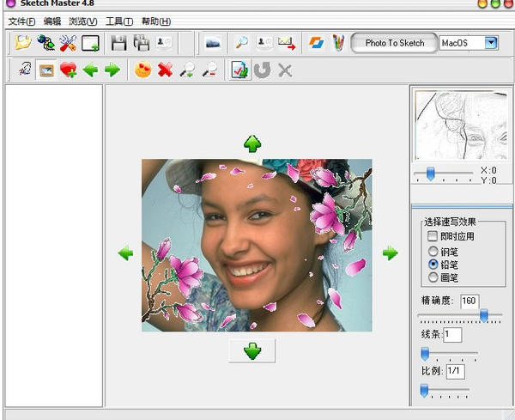Image resolution: width=515 pixels, height=420 pixels.
Task: Click the 线条 value input field
Action: click(452, 334)
